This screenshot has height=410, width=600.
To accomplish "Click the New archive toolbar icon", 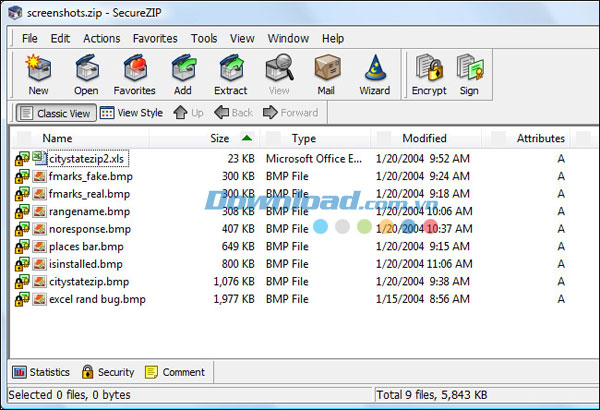I will pyautogui.click(x=38, y=75).
